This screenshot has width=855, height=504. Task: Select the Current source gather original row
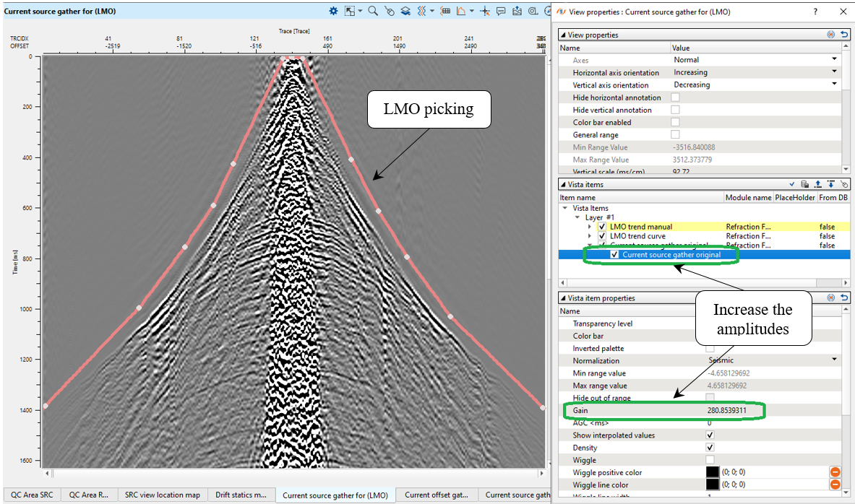(671, 254)
